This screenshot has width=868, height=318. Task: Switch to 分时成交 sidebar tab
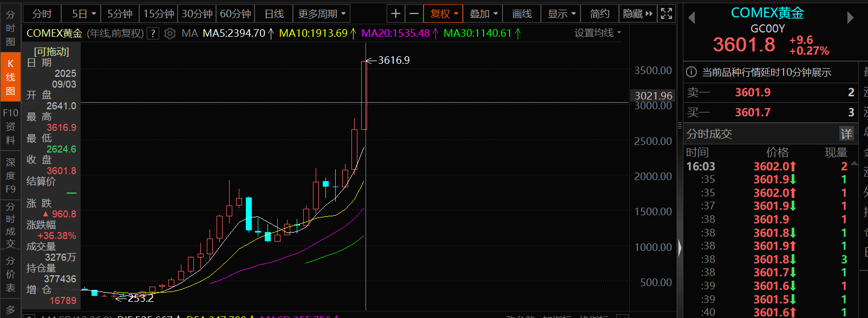click(x=10, y=225)
